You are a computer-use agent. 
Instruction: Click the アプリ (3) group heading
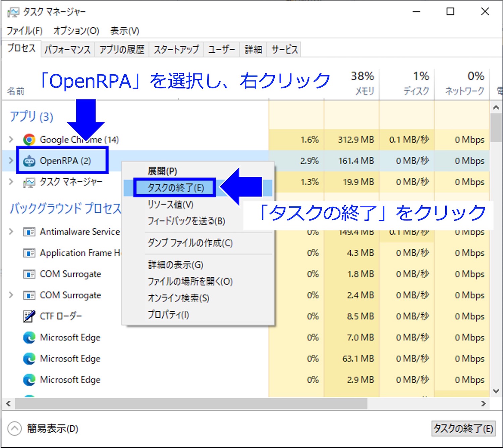pos(32,117)
